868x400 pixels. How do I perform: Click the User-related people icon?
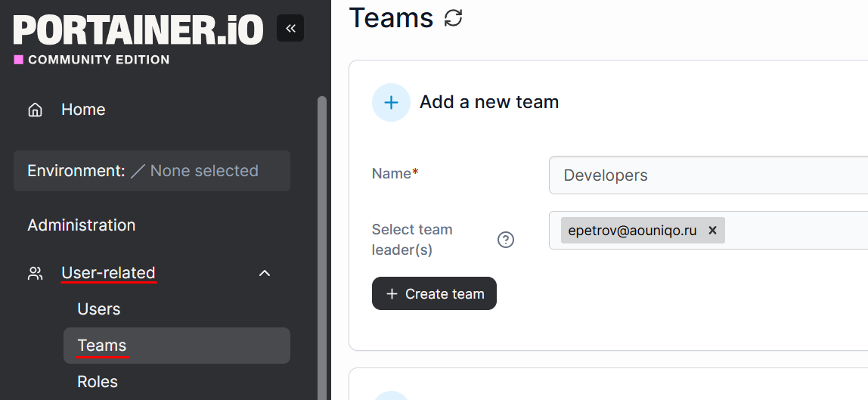tap(35, 273)
